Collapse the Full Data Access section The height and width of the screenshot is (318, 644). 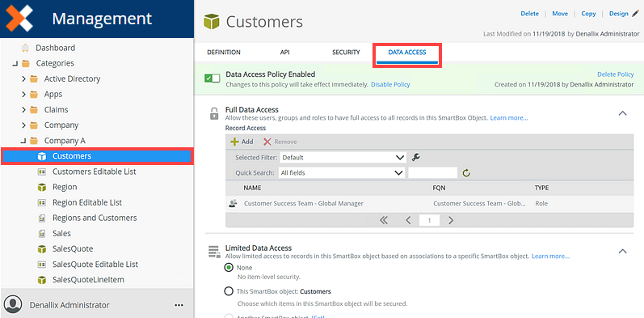coord(623,113)
